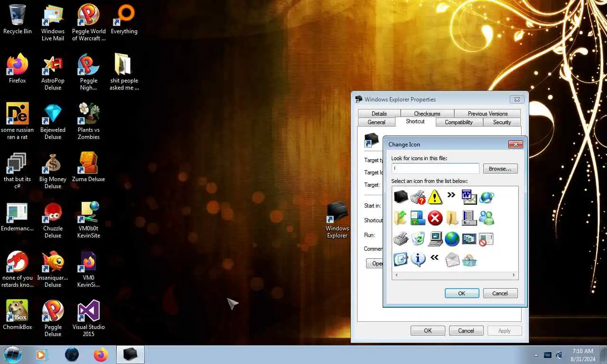Select the Everything search desktop shortcut
This screenshot has height=364, width=607.
coord(124,20)
